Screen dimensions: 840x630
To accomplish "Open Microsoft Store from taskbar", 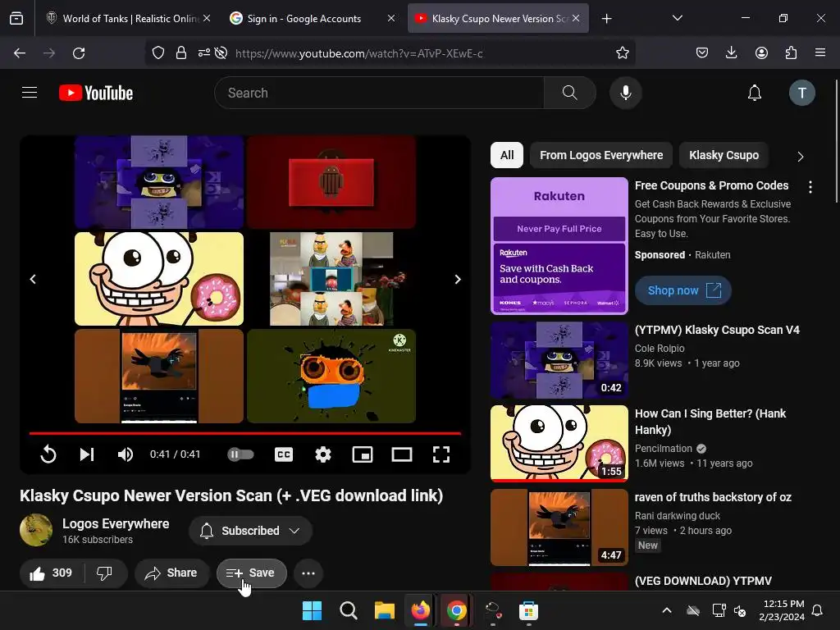I will pyautogui.click(x=528, y=610).
